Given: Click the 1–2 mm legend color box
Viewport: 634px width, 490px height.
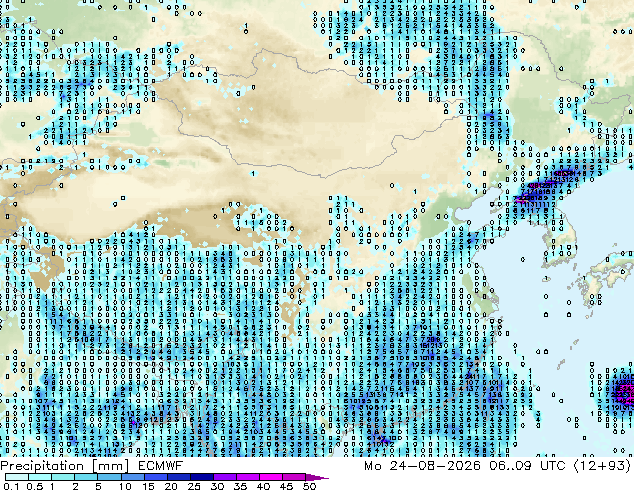Looking at the screenshot, I should click(x=63, y=477).
